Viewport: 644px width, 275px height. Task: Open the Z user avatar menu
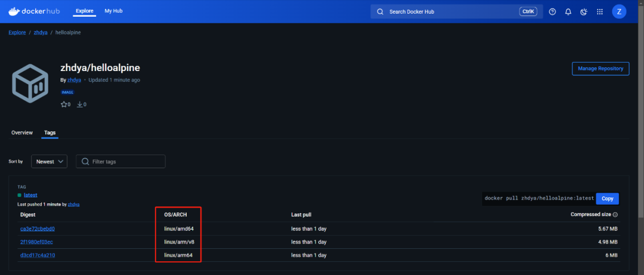tap(619, 11)
